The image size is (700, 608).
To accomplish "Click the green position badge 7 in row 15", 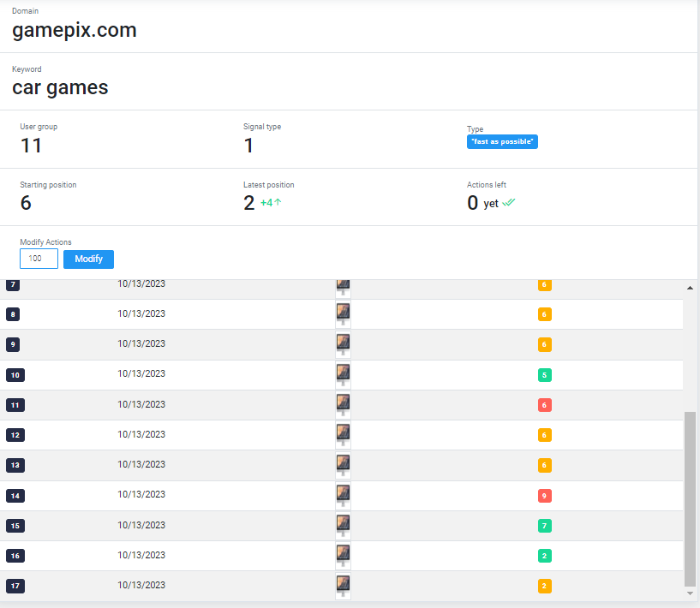I will pyautogui.click(x=545, y=526).
